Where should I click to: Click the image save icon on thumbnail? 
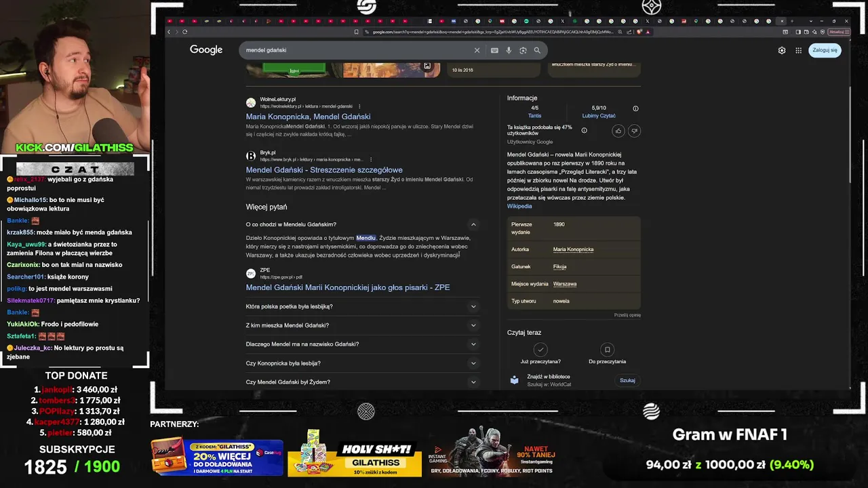pos(427,66)
